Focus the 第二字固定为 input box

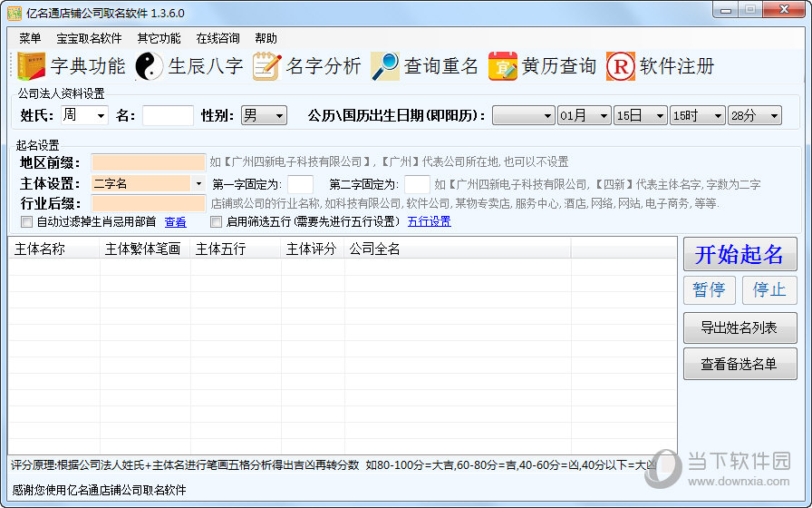point(418,184)
